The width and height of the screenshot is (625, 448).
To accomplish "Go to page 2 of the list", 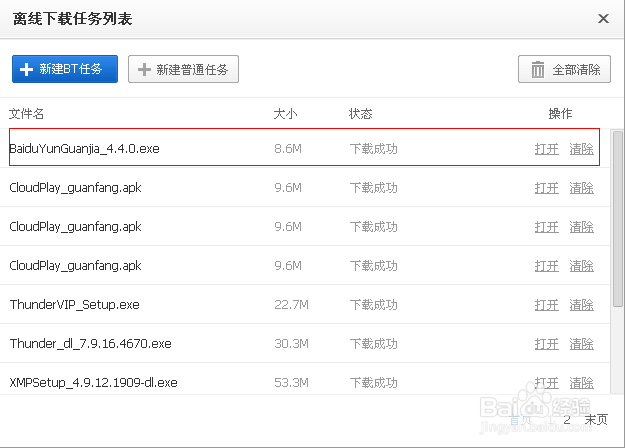I will click(x=567, y=419).
